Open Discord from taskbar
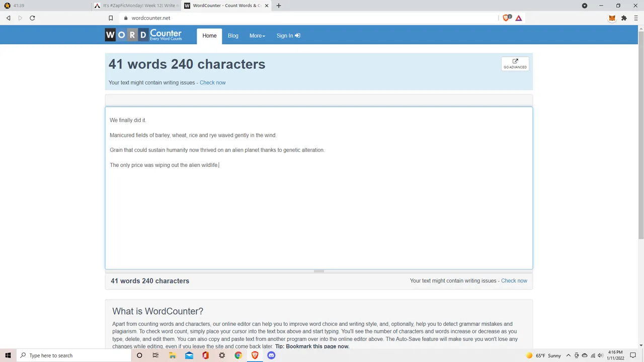 (x=272, y=355)
